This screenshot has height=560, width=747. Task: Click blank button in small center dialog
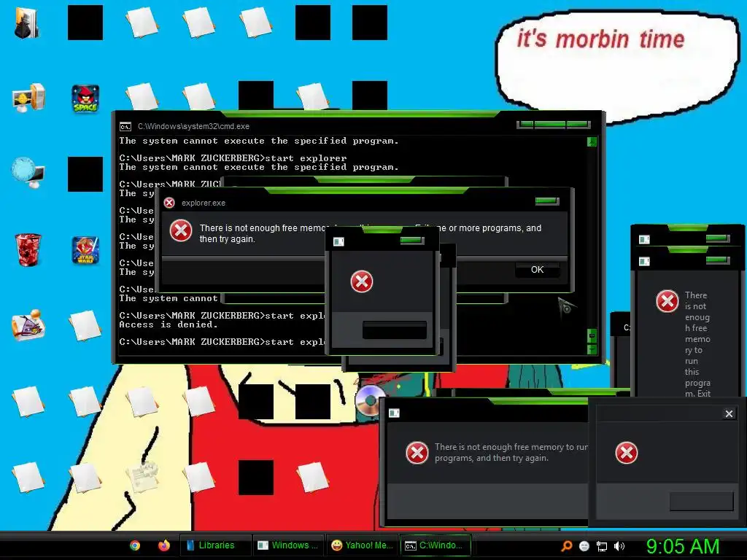395,330
